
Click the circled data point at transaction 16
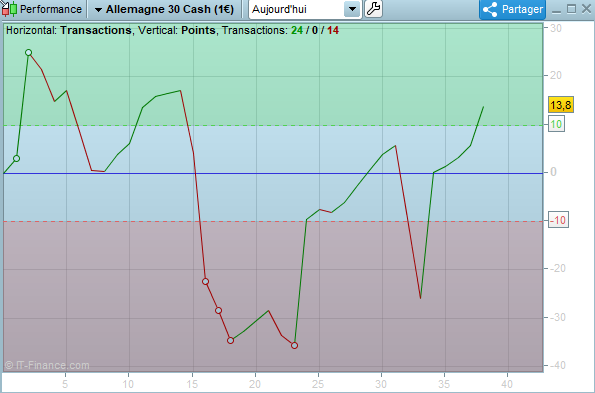point(206,281)
